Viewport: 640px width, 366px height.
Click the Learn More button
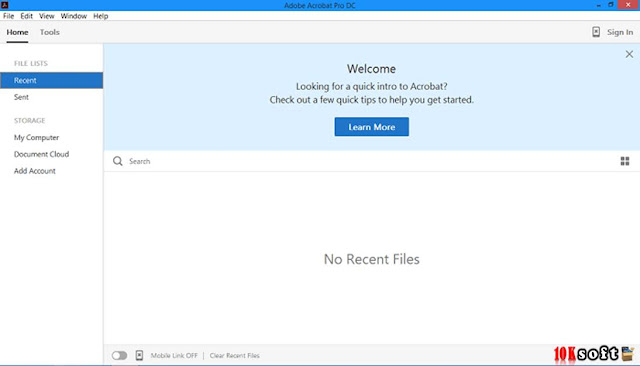click(371, 127)
